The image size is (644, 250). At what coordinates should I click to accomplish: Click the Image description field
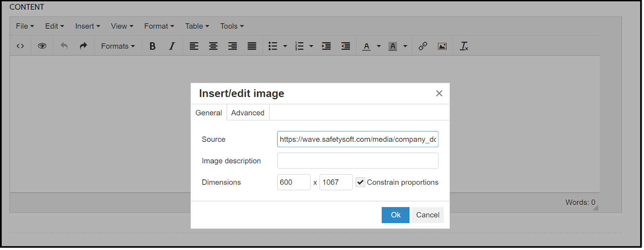[357, 161]
